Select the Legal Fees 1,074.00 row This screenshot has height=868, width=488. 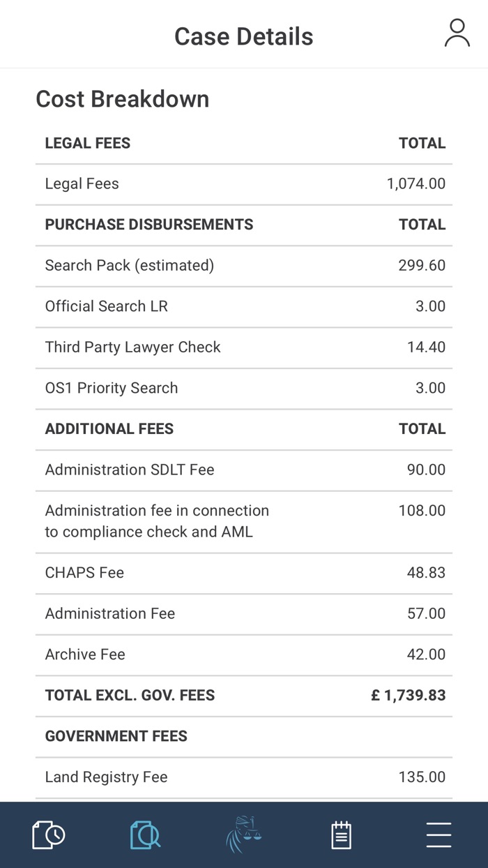[244, 184]
